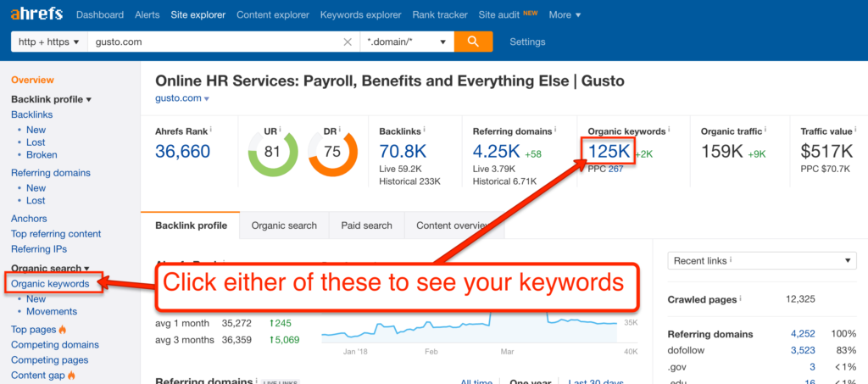868x384 pixels.
Task: Open Movements under Organic keywords
Action: tap(52, 311)
